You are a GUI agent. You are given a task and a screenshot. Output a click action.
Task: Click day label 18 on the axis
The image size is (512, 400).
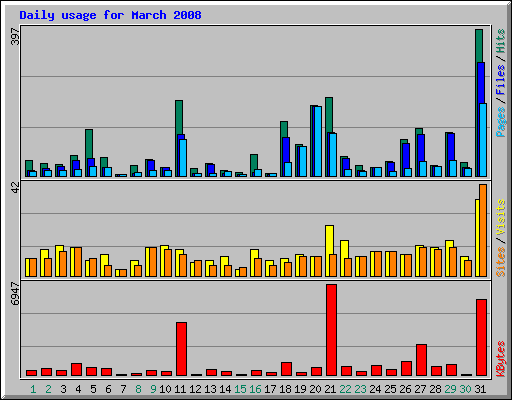[x=285, y=389]
